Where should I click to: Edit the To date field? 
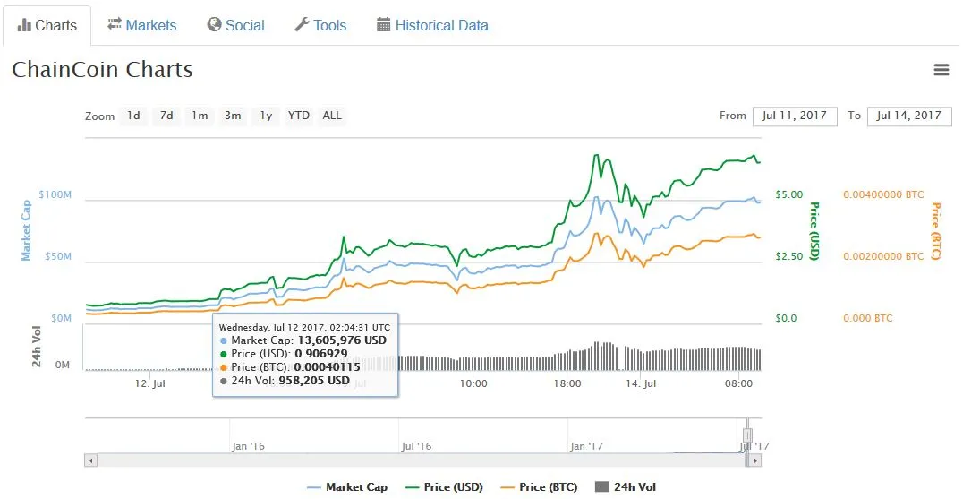909,116
